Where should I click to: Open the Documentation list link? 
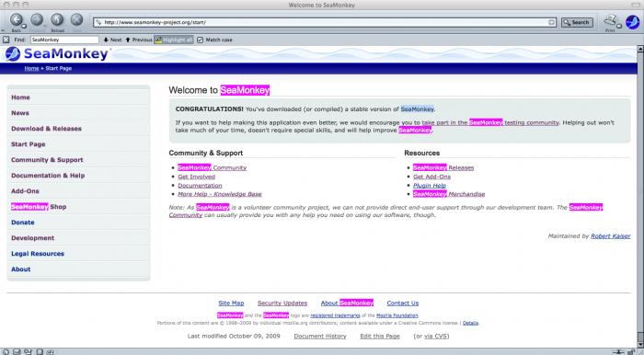point(200,186)
